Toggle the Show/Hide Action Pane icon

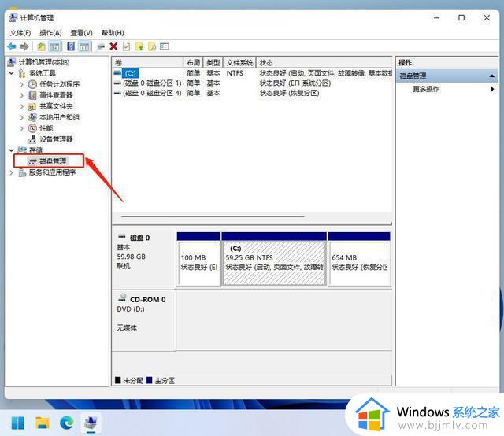pos(84,46)
